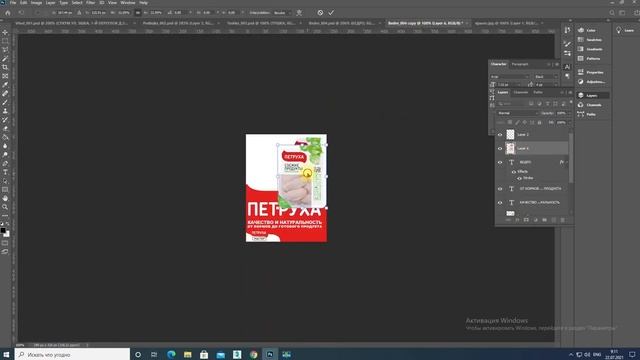Select the Pen tool
This screenshot has height=360, width=640.
[x=5, y=163]
